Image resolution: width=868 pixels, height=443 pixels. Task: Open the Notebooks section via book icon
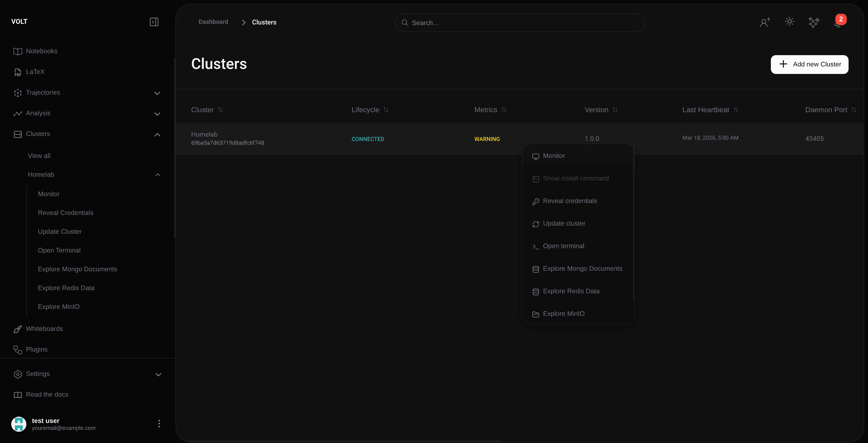coord(18,51)
